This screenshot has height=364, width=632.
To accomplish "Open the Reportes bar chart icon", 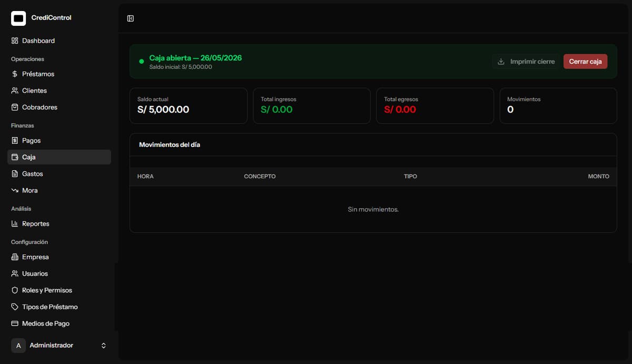I will pos(15,224).
